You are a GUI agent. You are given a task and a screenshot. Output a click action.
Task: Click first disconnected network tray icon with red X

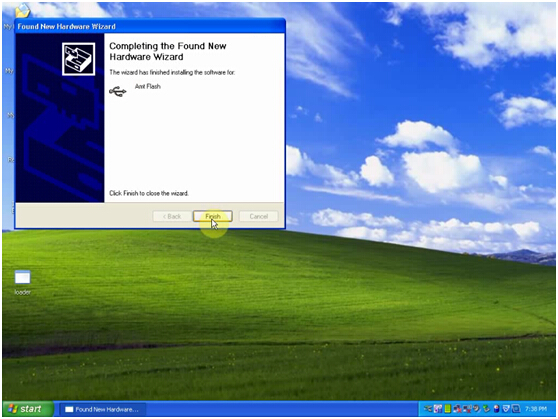[457, 409]
